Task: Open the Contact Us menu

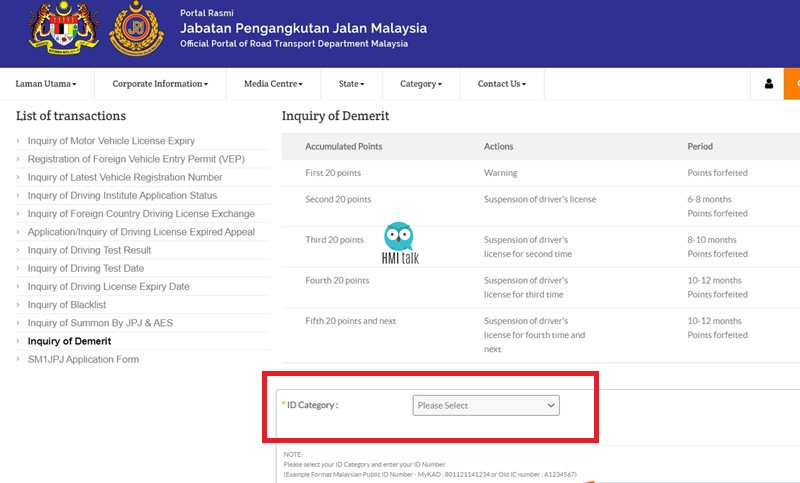Action: click(502, 84)
